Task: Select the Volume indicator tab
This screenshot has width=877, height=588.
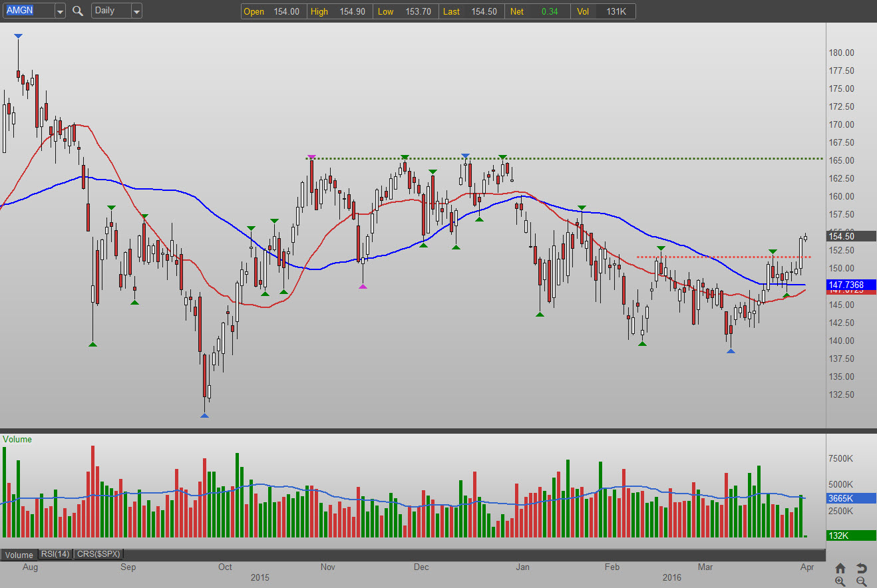Action: point(19,555)
